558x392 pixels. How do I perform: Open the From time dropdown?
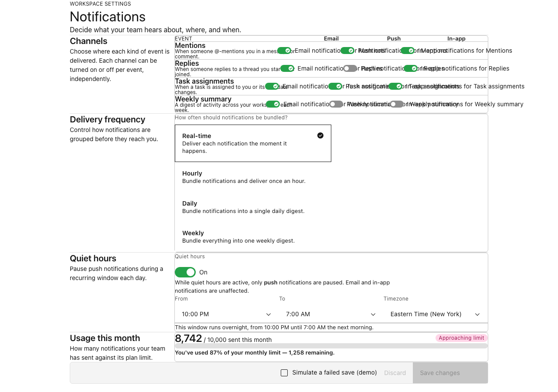(227, 314)
